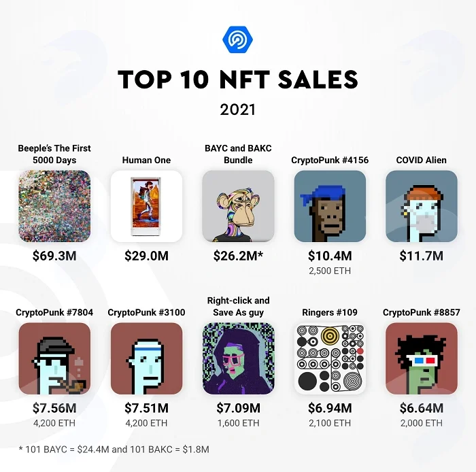This screenshot has width=476, height=472.
Task: Open CryptoPunk #7804 pipe-smoking alien image
Action: point(54,358)
